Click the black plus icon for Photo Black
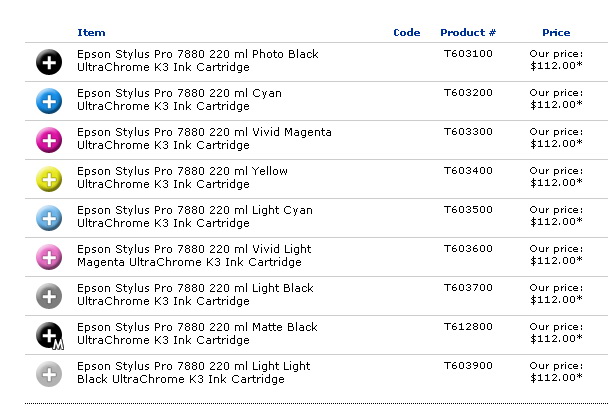The height and width of the screenshot is (419, 608). [49, 62]
